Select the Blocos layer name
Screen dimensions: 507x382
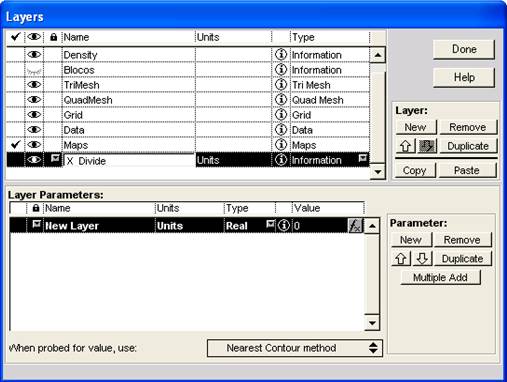tap(79, 70)
